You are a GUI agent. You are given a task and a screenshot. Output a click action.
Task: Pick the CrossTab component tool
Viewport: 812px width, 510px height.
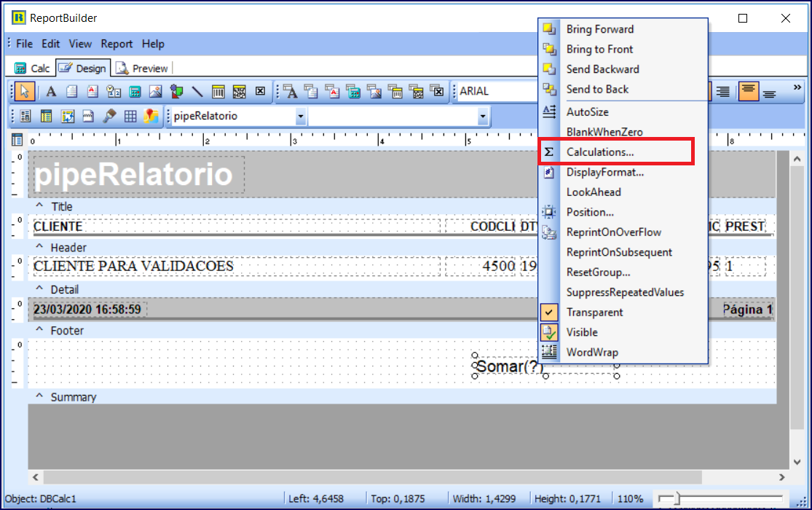(67, 116)
